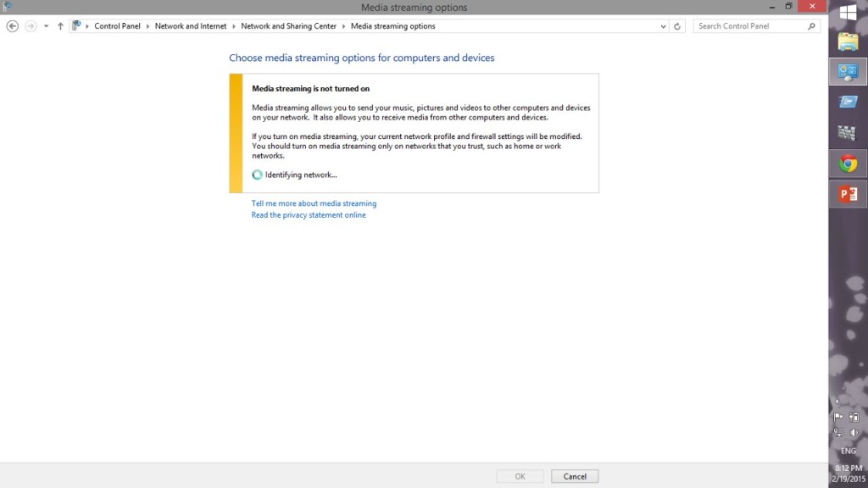
Task: Open File Explorer from the taskbar
Action: coord(848,42)
